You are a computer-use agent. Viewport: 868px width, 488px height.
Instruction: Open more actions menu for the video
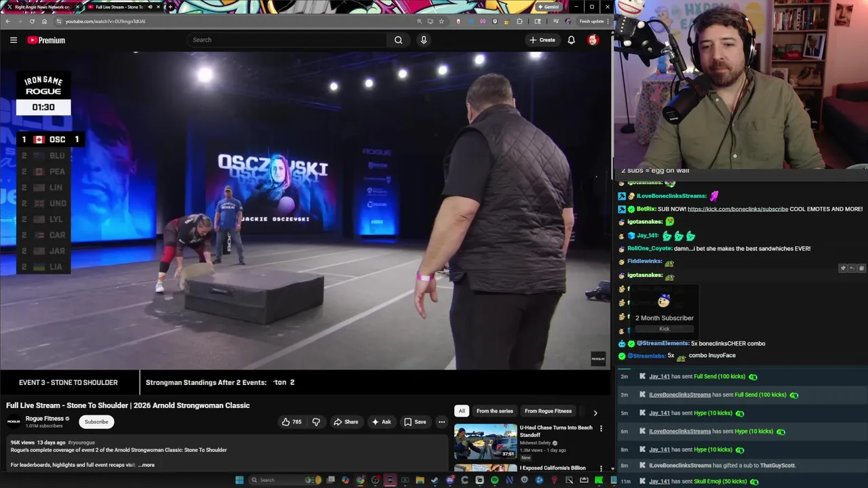point(441,422)
